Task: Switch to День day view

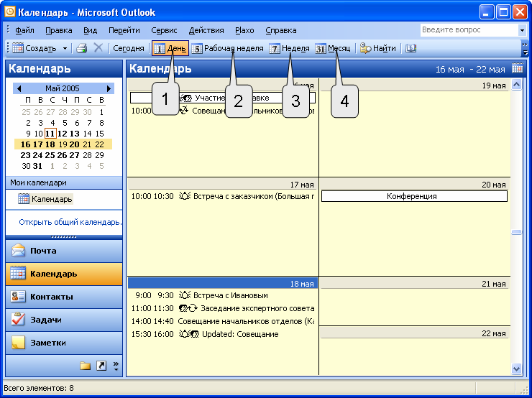Action: pos(170,48)
